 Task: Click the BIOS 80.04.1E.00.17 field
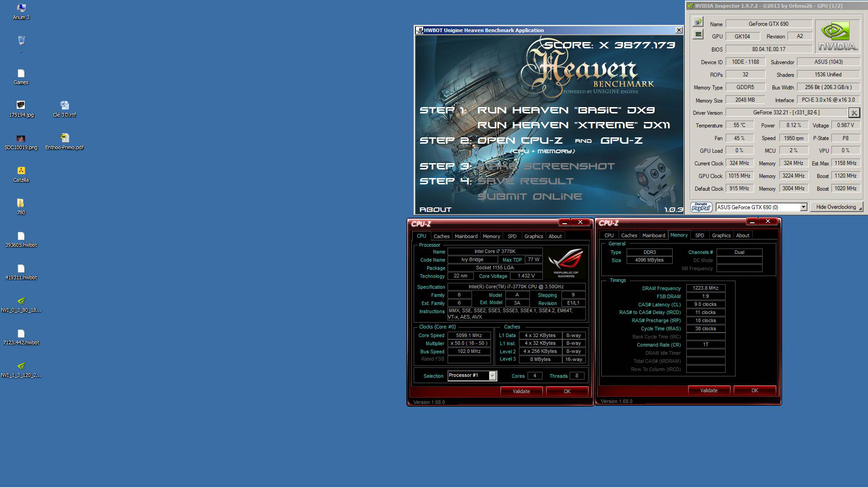point(769,49)
